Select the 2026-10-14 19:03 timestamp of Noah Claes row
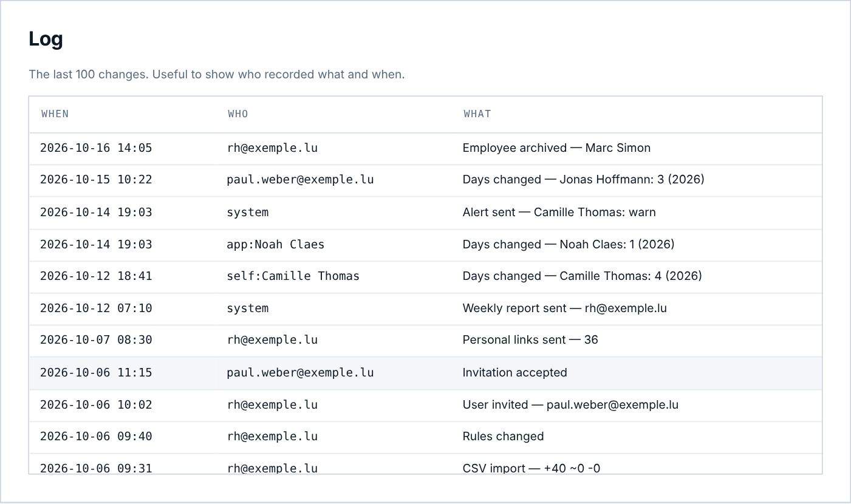Screen dimensions: 851x504 tap(96, 245)
